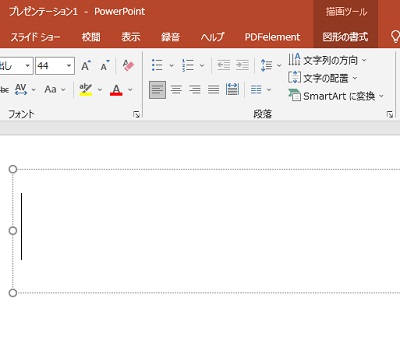The height and width of the screenshot is (361, 400).
Task: Increase font size with the large A icon
Action: 86,66
